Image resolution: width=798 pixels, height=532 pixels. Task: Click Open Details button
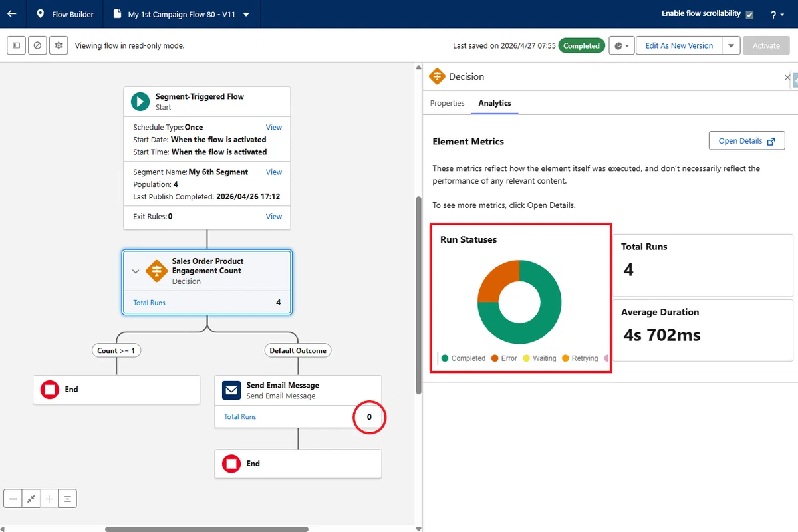tap(747, 141)
